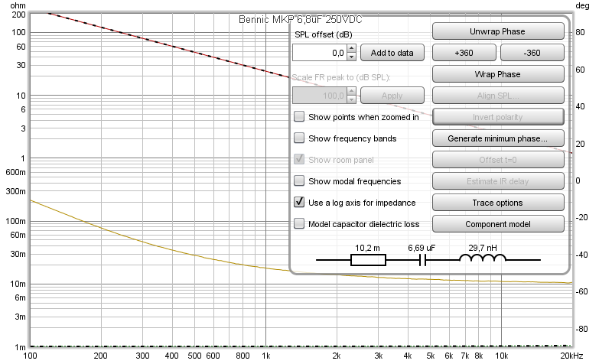Screen dimensions: 612x364
Task: Click Estimate IR delay button
Action: pyautogui.click(x=498, y=181)
